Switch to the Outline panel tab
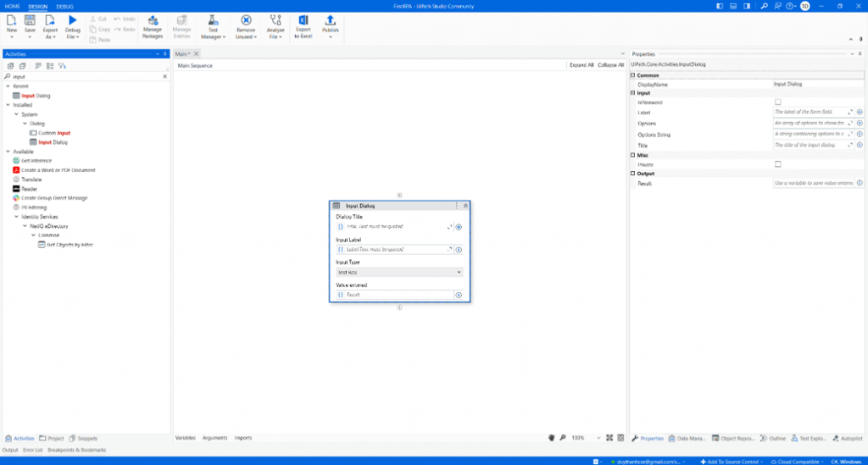This screenshot has width=868, height=465. [x=773, y=439]
